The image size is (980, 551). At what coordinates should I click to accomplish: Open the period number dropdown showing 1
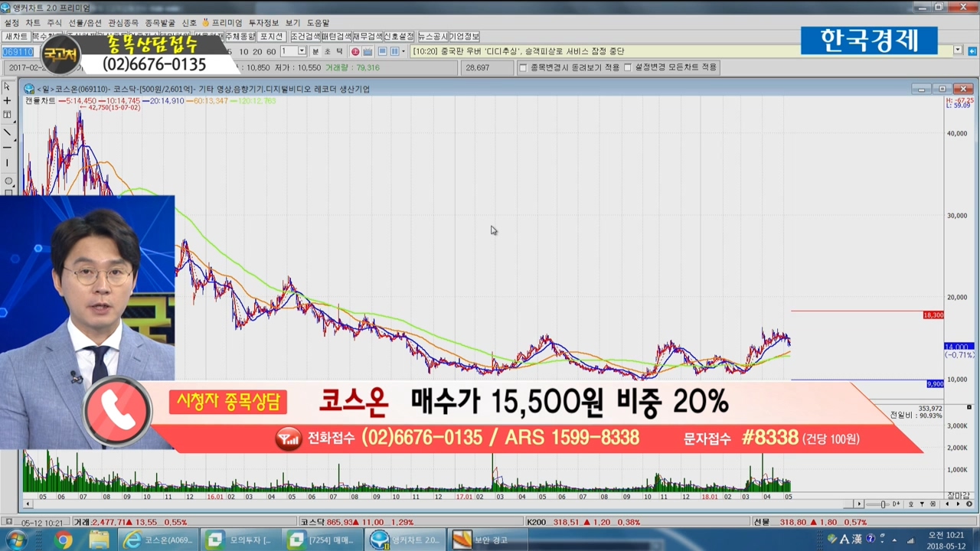(302, 51)
